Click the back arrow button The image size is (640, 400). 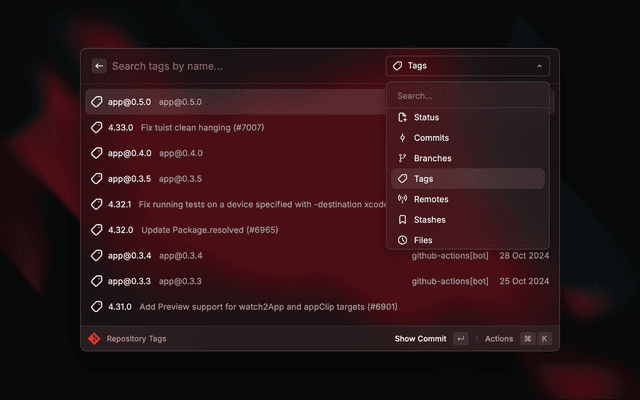pos(99,66)
